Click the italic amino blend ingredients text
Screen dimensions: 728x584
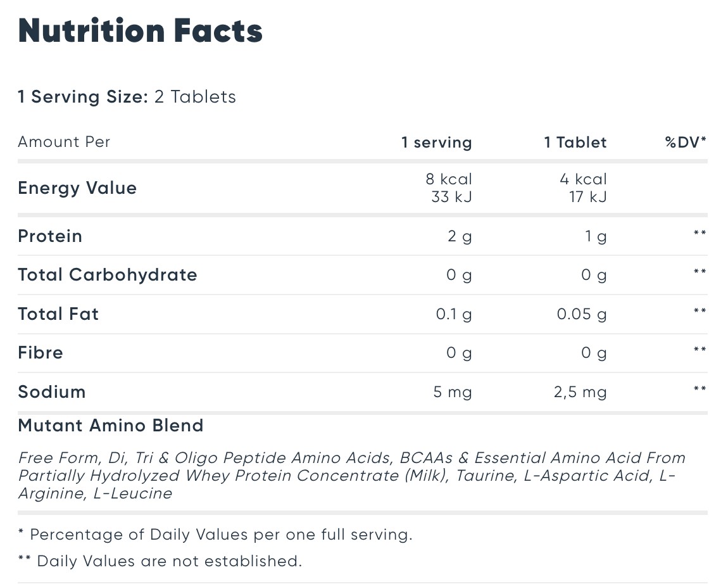[x=351, y=475]
